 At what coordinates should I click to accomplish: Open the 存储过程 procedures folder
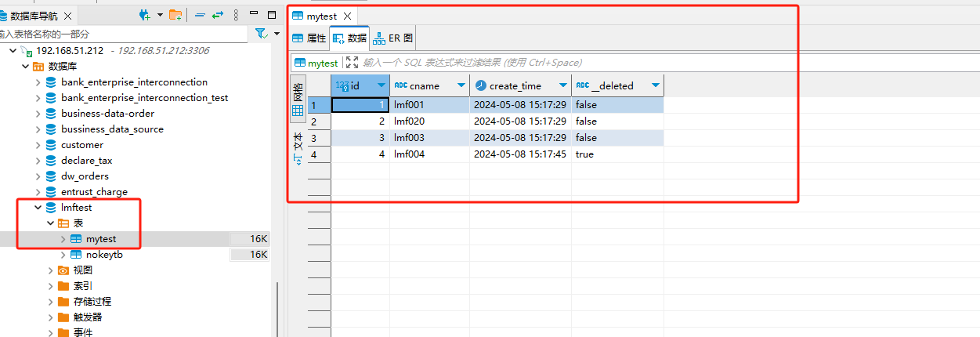click(x=92, y=301)
